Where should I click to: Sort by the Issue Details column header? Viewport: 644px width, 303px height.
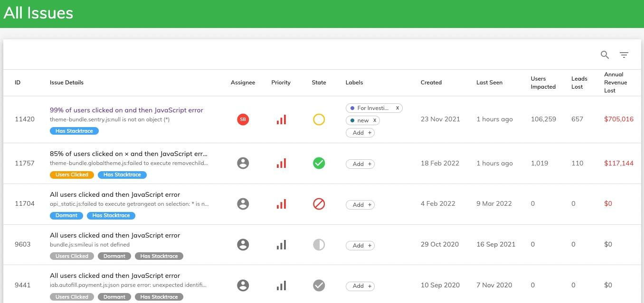coord(66,83)
